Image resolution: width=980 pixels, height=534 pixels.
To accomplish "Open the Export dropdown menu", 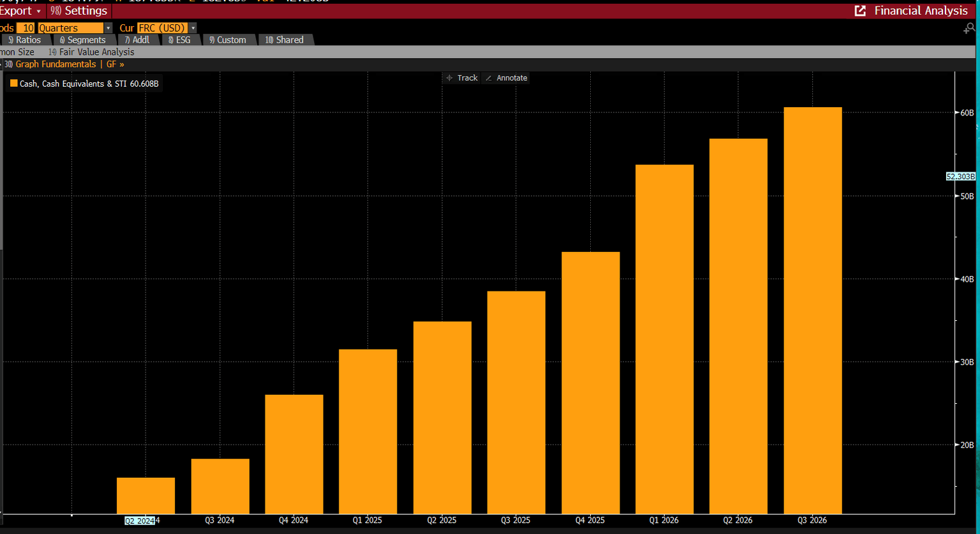I will tap(21, 11).
